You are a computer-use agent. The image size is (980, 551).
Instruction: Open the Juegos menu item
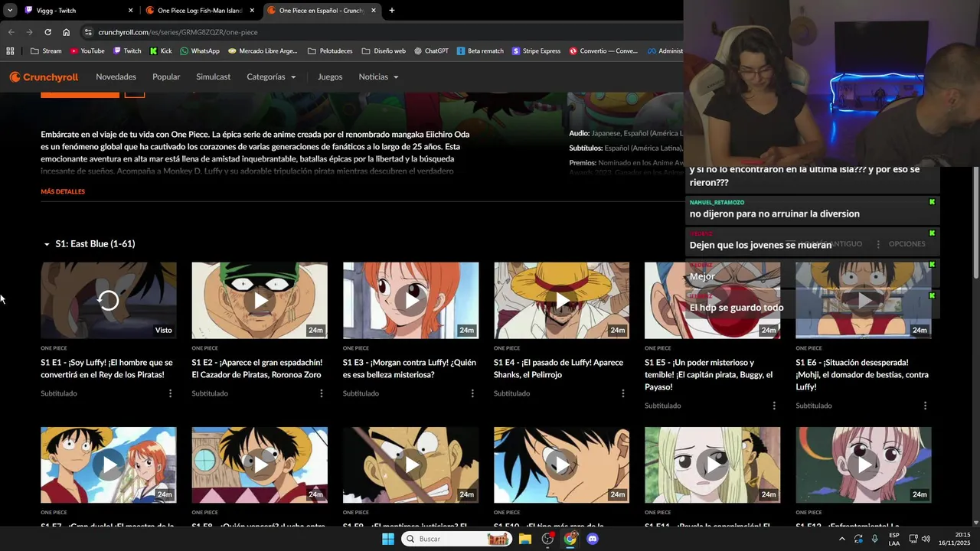pyautogui.click(x=330, y=77)
